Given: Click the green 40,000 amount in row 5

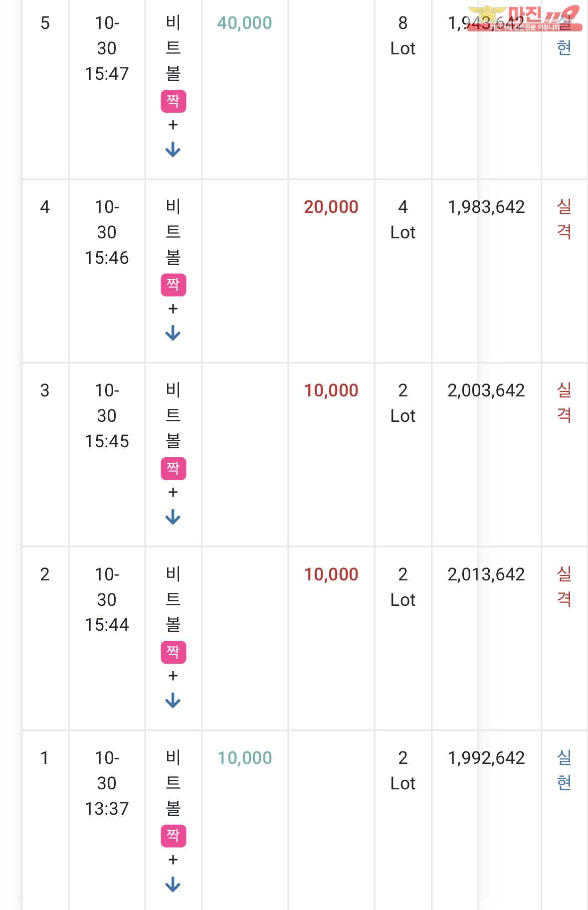Looking at the screenshot, I should 244,23.
